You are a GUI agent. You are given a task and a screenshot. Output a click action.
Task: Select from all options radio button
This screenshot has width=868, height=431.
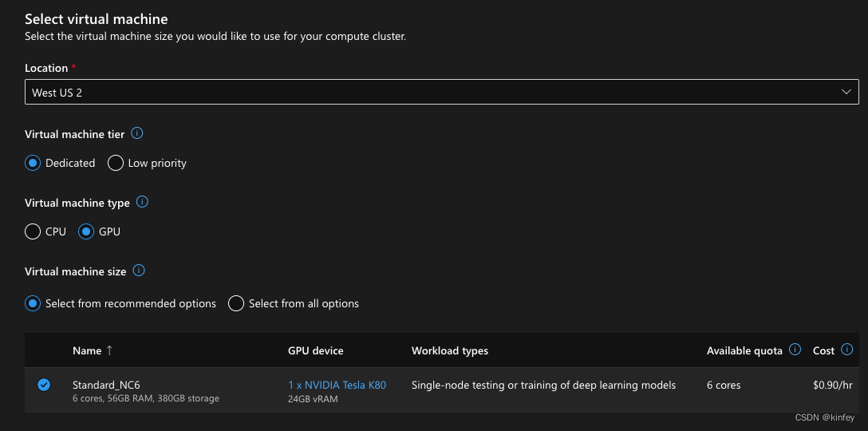pyautogui.click(x=236, y=303)
